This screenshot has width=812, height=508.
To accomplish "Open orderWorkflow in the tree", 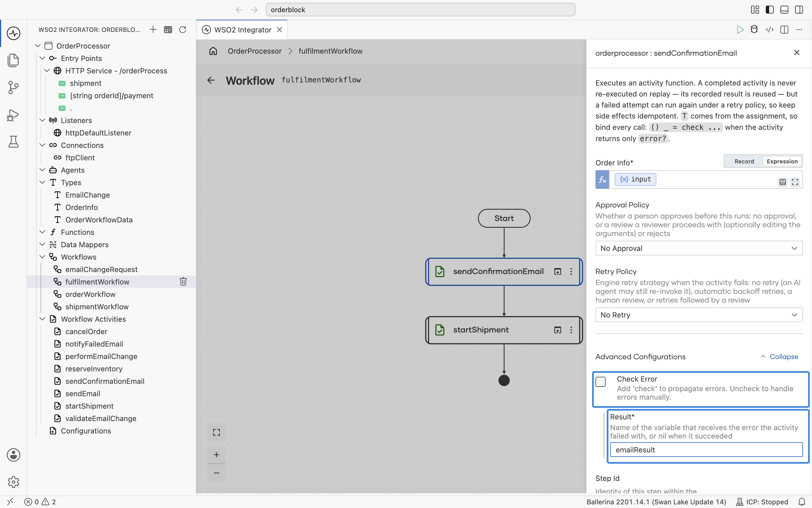I will tap(90, 294).
